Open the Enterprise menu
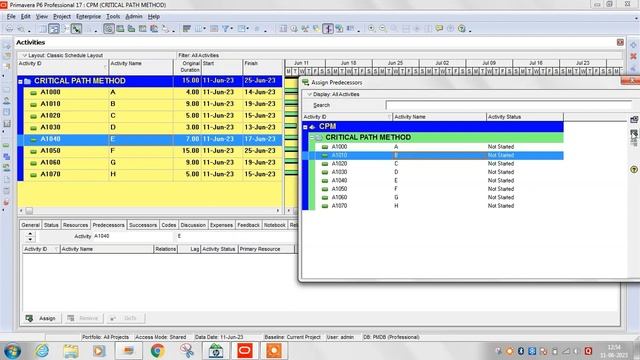Image resolution: width=640 pixels, height=360 pixels. tap(88, 16)
